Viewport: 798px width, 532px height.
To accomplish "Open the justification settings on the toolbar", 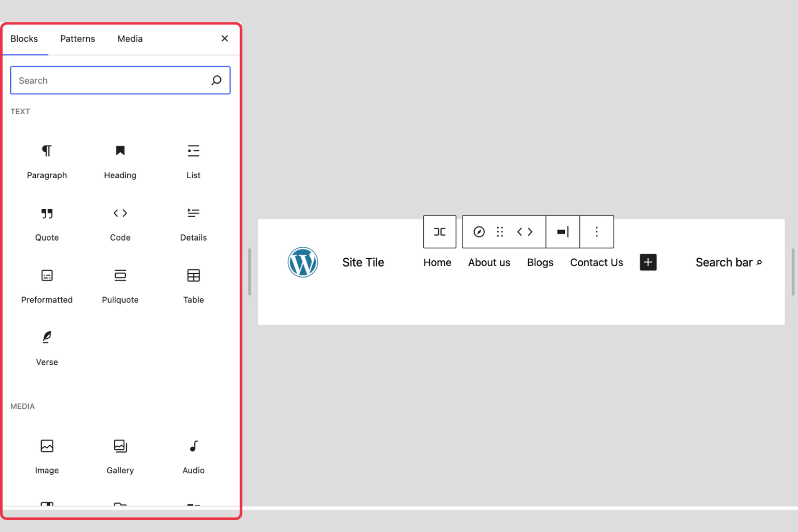I will point(563,232).
